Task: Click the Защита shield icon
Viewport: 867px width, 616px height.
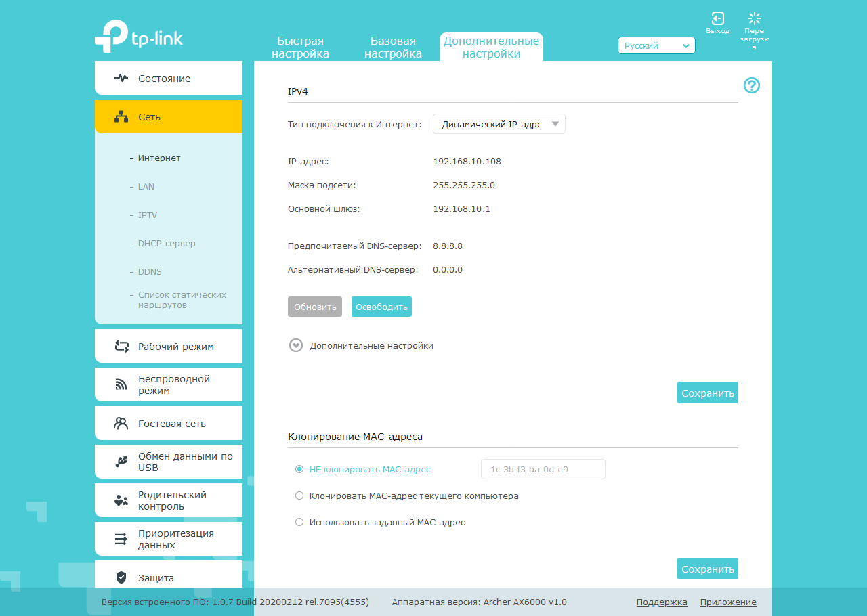Action: [x=121, y=577]
